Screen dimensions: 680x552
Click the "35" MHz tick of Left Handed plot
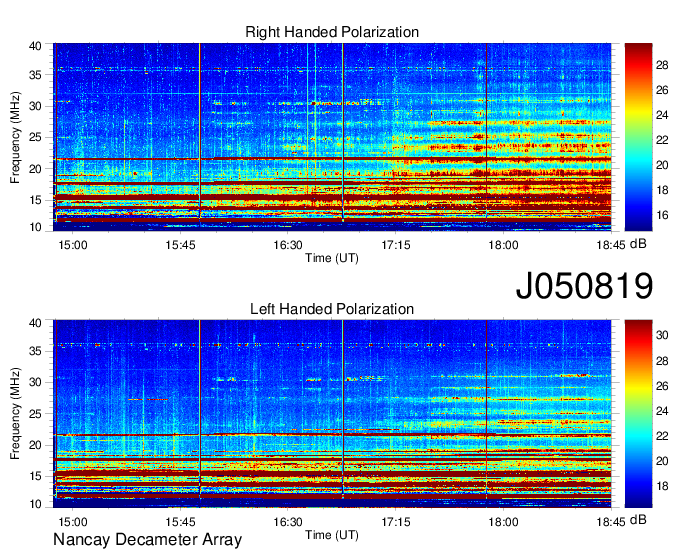(35, 352)
